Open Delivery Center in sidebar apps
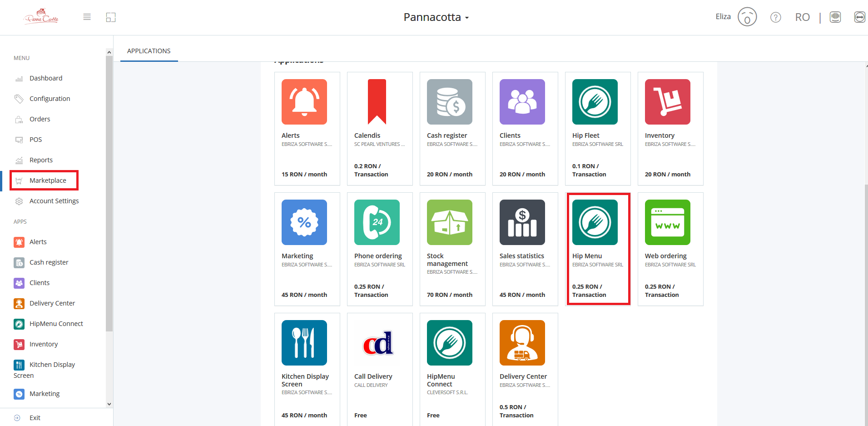Viewport: 868px width, 426px height. point(52,303)
